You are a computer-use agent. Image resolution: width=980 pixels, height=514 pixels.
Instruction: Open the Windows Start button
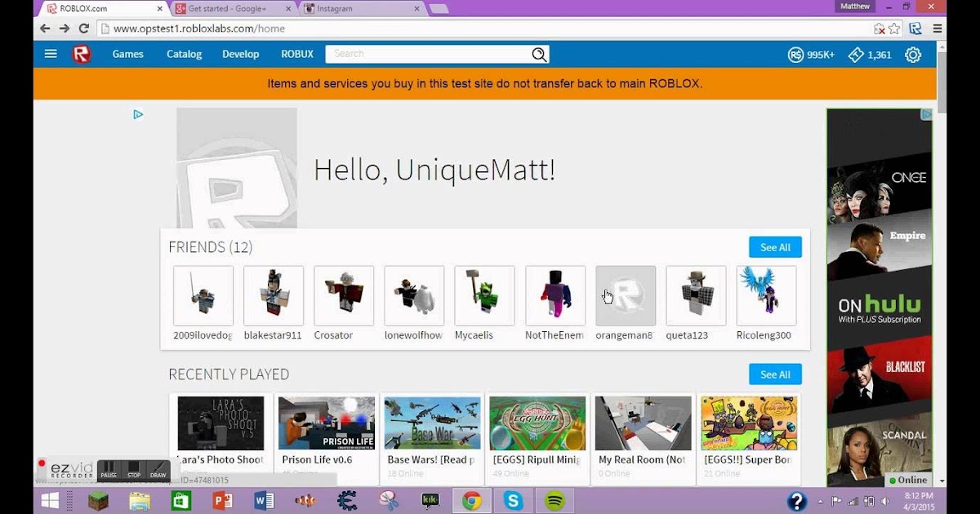pos(50,500)
